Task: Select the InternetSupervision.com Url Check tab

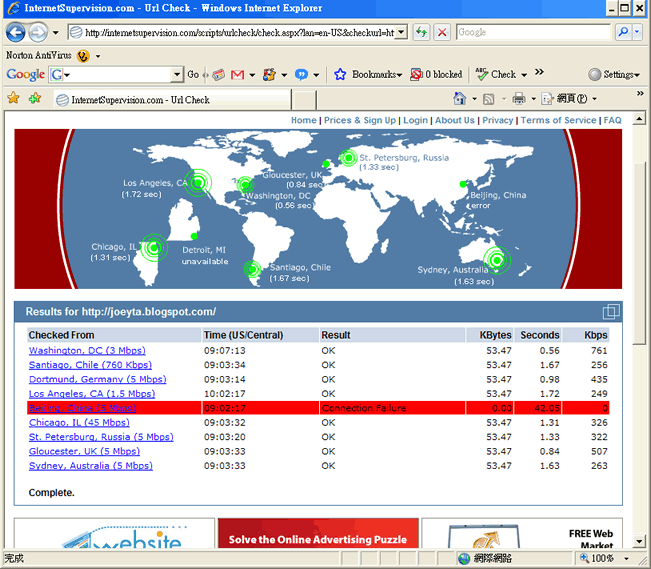Action: (x=172, y=100)
